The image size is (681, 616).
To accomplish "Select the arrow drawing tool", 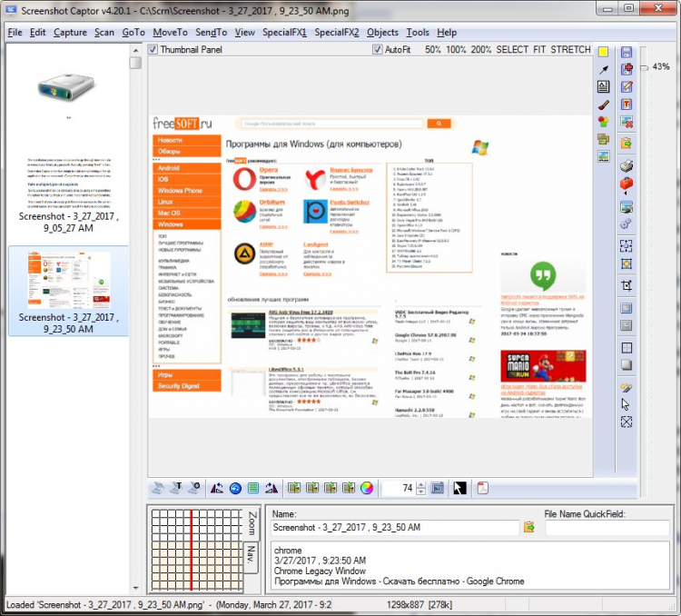I will pos(603,70).
